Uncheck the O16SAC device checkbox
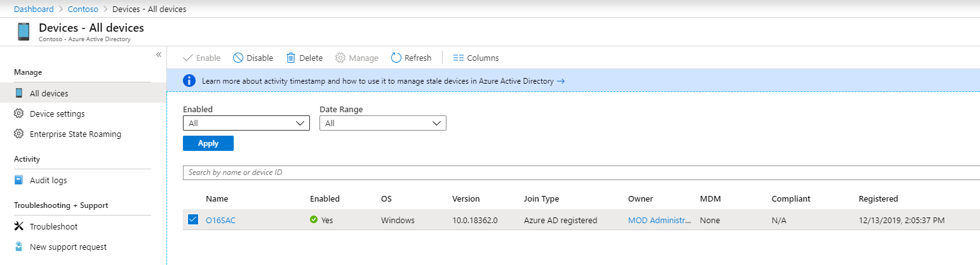This screenshot has height=265, width=980. point(193,220)
